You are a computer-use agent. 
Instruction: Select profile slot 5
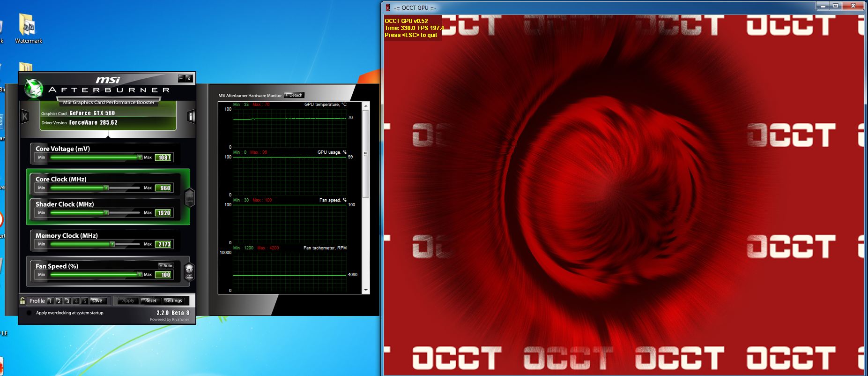[x=85, y=301]
